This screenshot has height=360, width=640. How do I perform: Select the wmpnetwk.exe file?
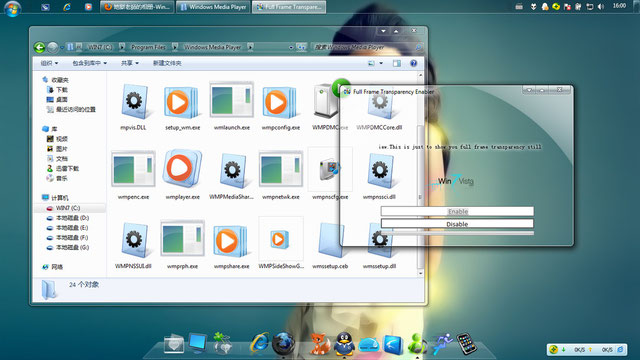pos(280,176)
